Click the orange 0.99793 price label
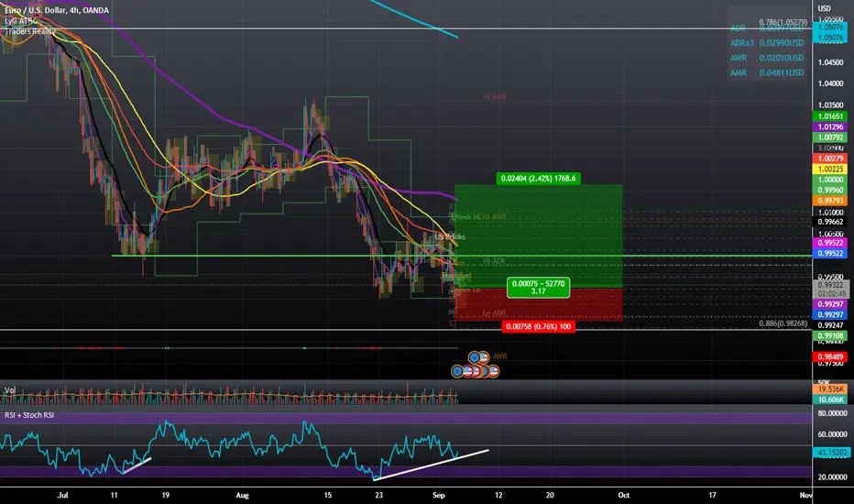Viewport: 854px width, 504px height. (829, 201)
